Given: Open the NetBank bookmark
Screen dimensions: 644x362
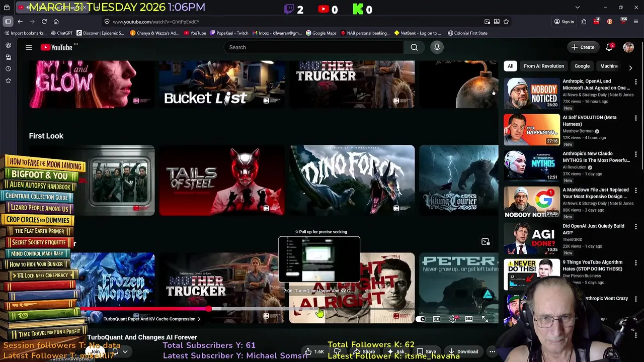Looking at the screenshot, I should click(x=418, y=33).
